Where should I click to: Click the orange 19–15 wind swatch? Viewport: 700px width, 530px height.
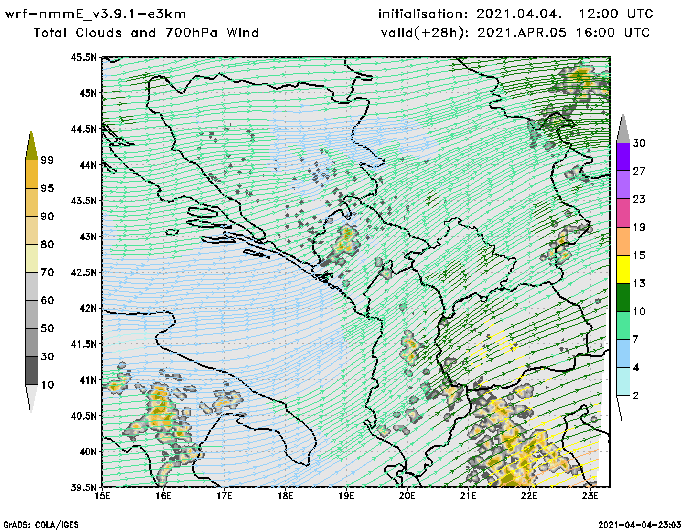click(x=623, y=241)
